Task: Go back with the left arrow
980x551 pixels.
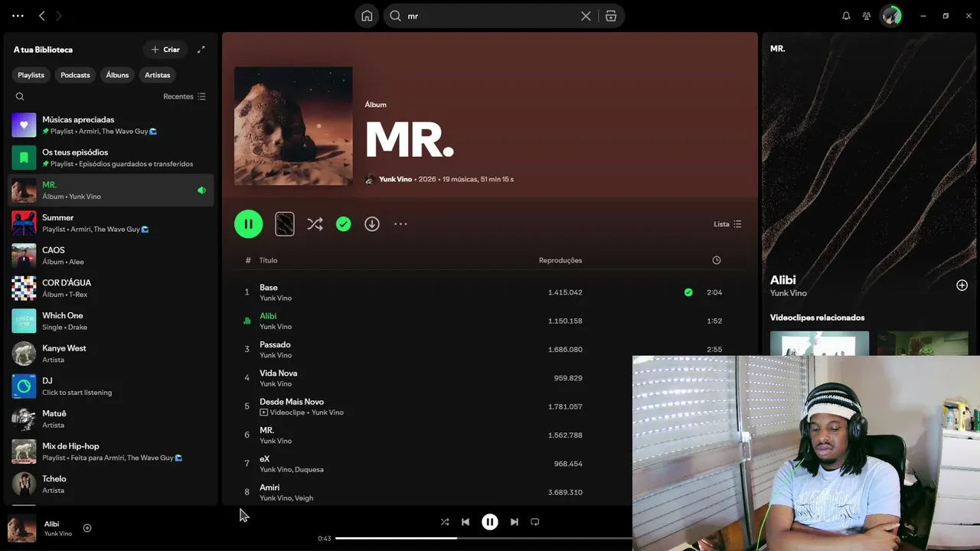Action: (42, 16)
